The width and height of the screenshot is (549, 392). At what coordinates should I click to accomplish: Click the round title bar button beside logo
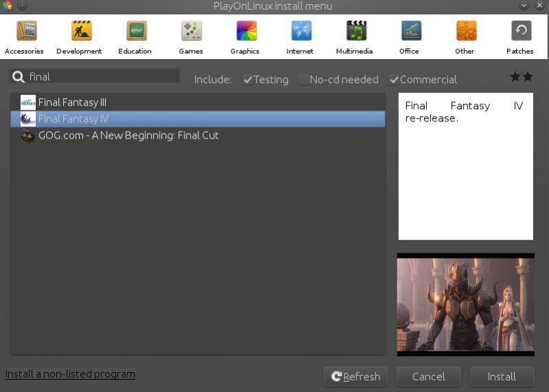(x=22, y=5)
